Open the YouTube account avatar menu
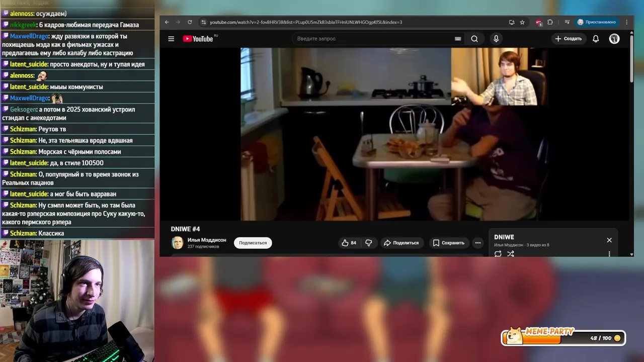Viewport: 644px width, 362px height. pos(614,39)
